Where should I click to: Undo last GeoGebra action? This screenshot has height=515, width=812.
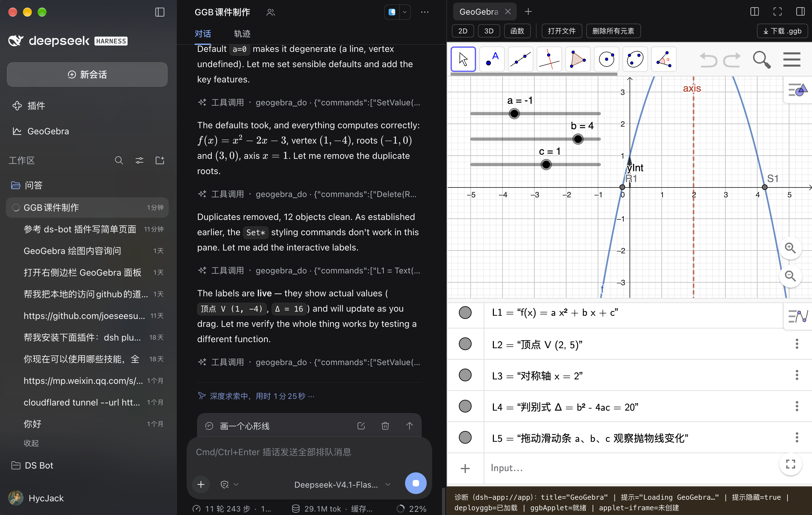pyautogui.click(x=708, y=60)
